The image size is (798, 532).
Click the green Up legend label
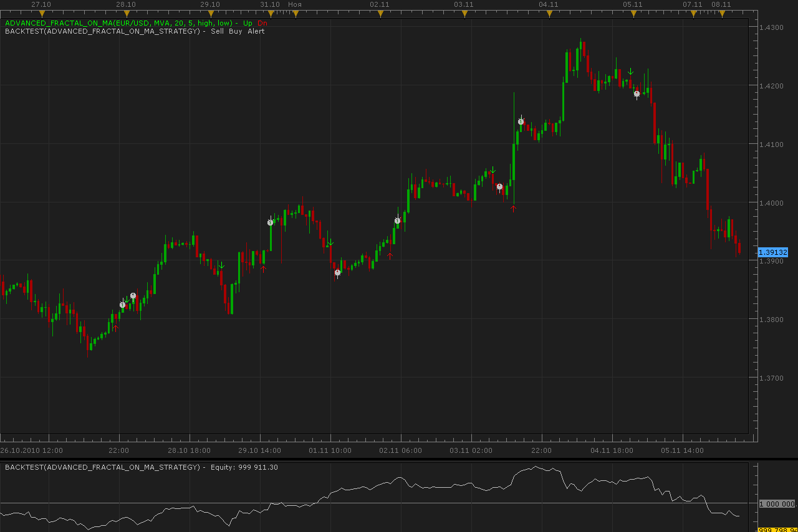tap(248, 23)
